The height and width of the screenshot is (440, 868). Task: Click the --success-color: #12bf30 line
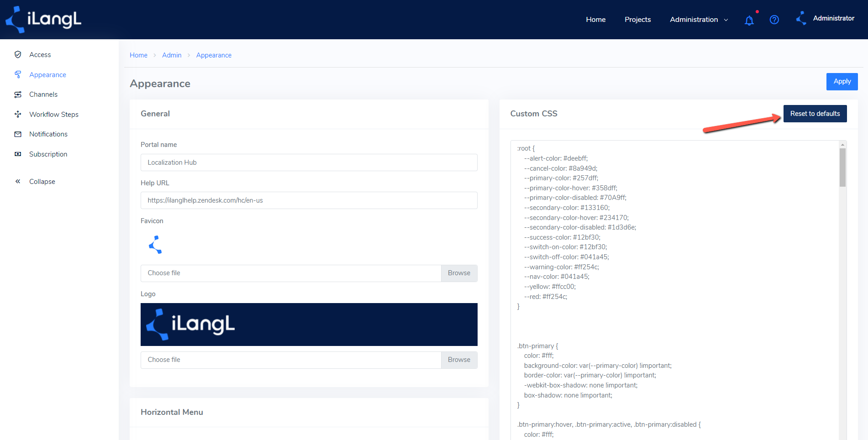563,237
